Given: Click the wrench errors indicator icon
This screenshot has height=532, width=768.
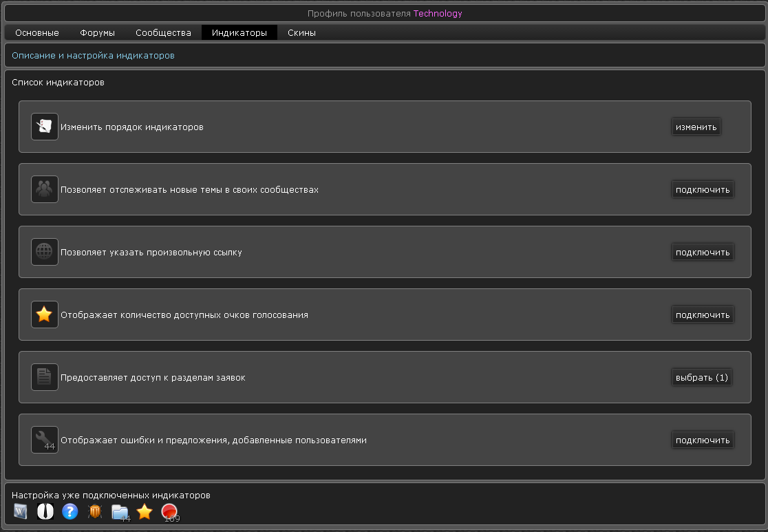Looking at the screenshot, I should click(x=45, y=440).
